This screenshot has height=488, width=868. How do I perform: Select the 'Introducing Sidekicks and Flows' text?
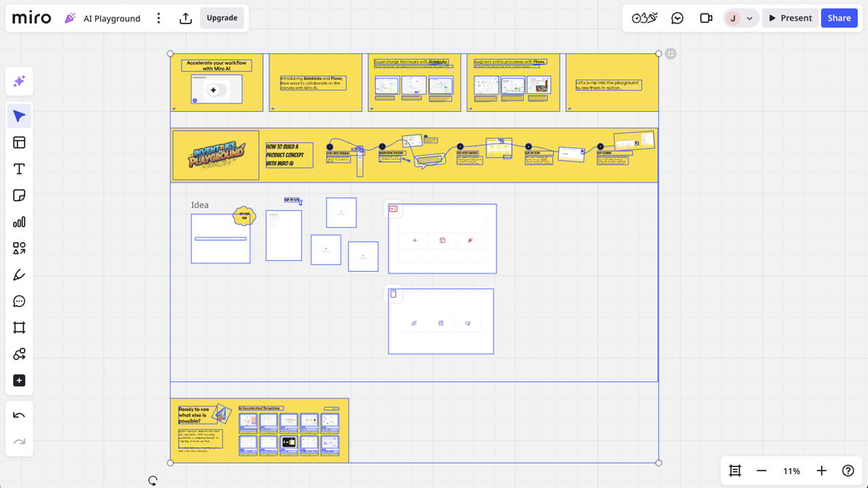(313, 83)
